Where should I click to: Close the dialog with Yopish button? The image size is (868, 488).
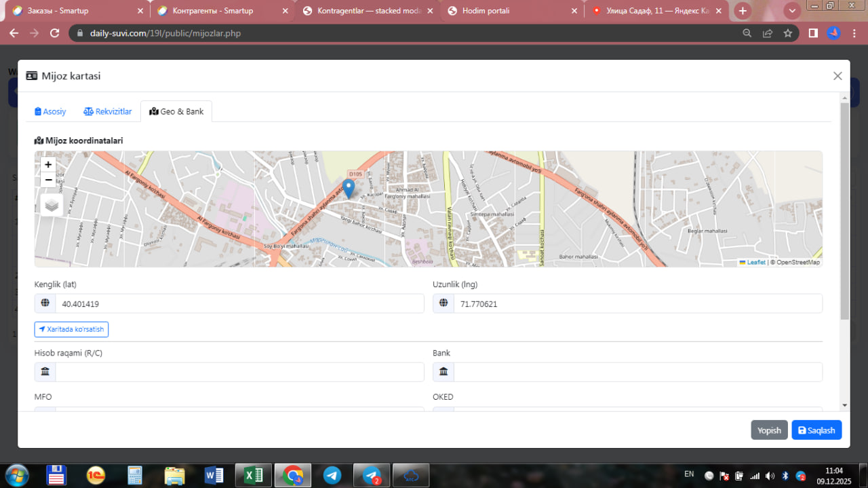tap(769, 430)
